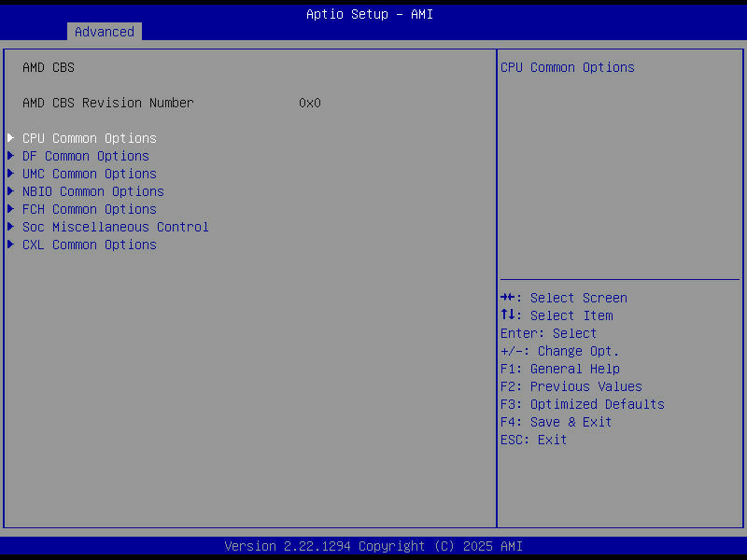Expand the DF Common Options submenu arrow
The width and height of the screenshot is (747, 560).
[10, 155]
